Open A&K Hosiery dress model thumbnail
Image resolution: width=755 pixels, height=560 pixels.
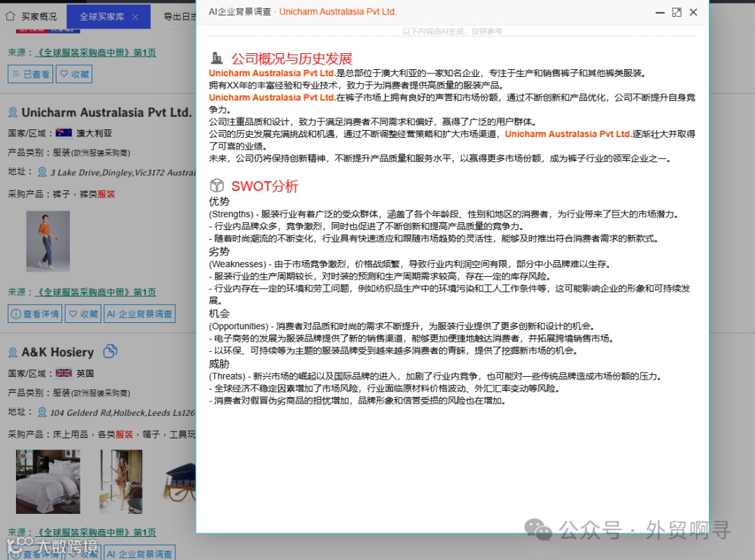pyautogui.click(x=121, y=482)
